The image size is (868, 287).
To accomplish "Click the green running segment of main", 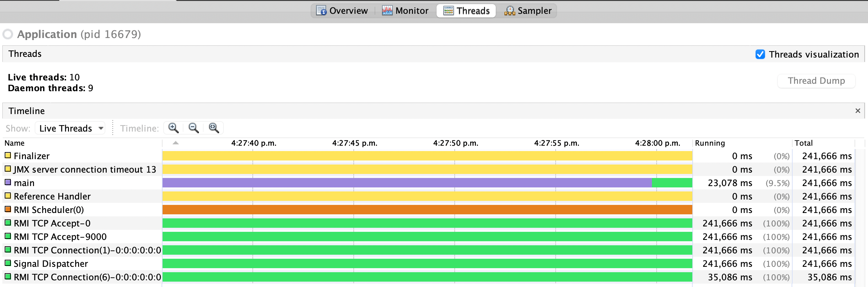I will pyautogui.click(x=672, y=183).
